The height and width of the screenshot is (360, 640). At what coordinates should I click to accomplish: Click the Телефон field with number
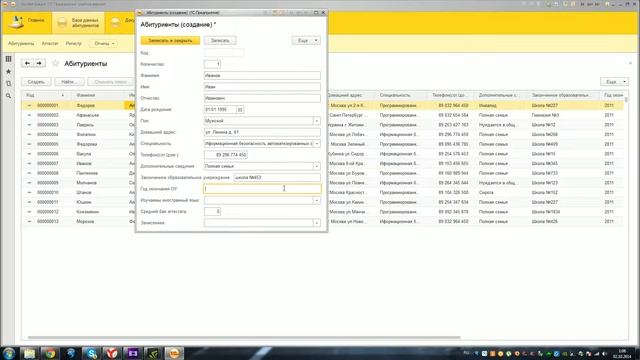(x=226, y=155)
